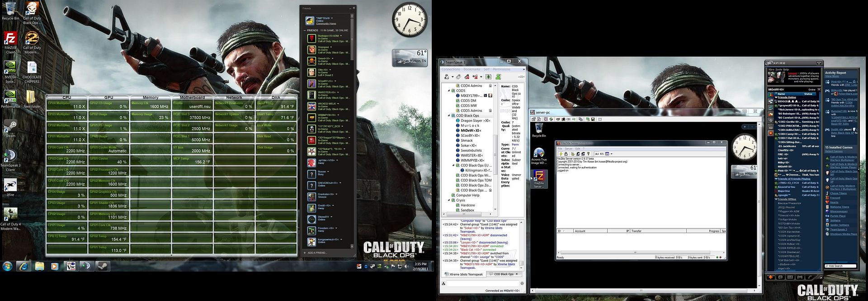Click the TeamSpeak subscribe to all channels icon
This screenshot has width=868, height=301.
pyautogui.click(x=488, y=76)
